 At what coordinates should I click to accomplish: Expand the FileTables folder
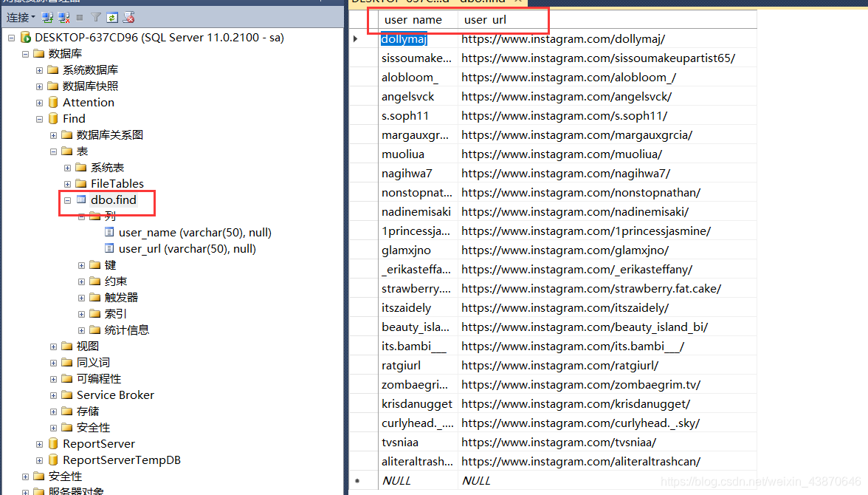coord(67,183)
